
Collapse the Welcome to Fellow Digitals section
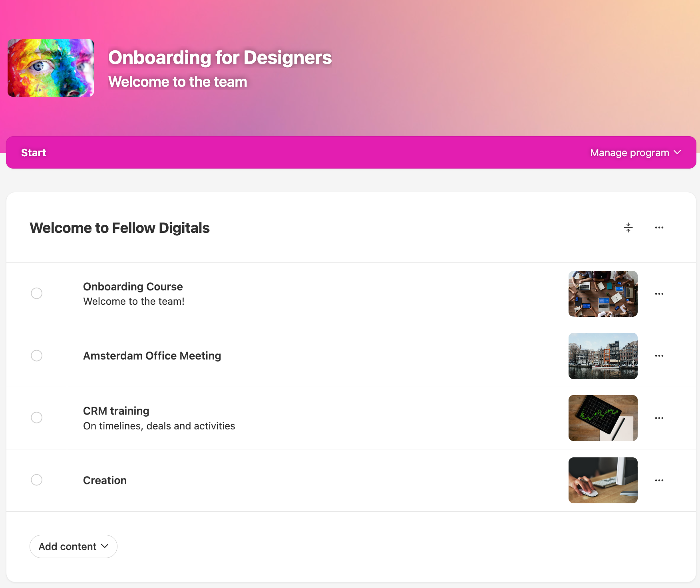[x=628, y=228]
